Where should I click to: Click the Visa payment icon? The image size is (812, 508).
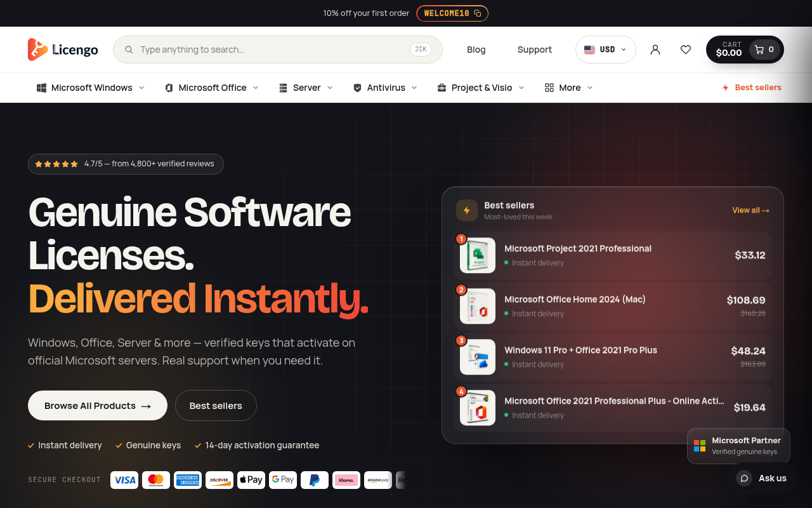(x=124, y=480)
